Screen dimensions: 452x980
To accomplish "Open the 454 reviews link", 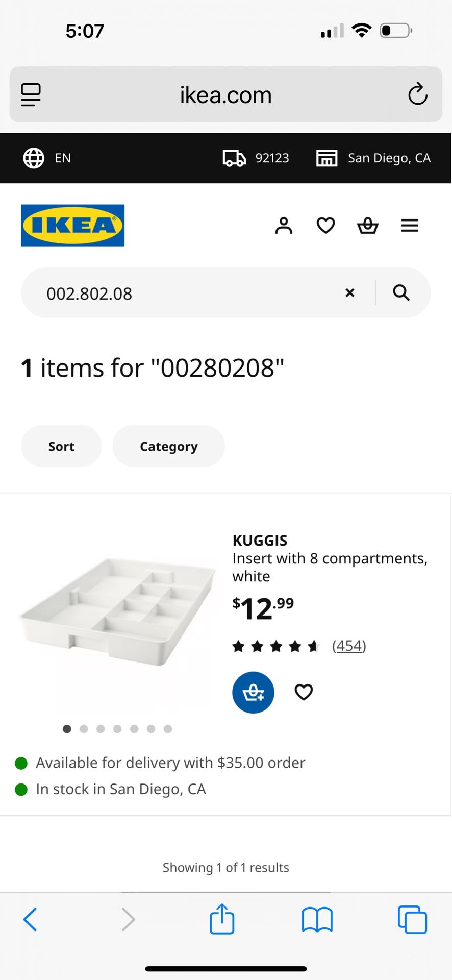I will 349,646.
